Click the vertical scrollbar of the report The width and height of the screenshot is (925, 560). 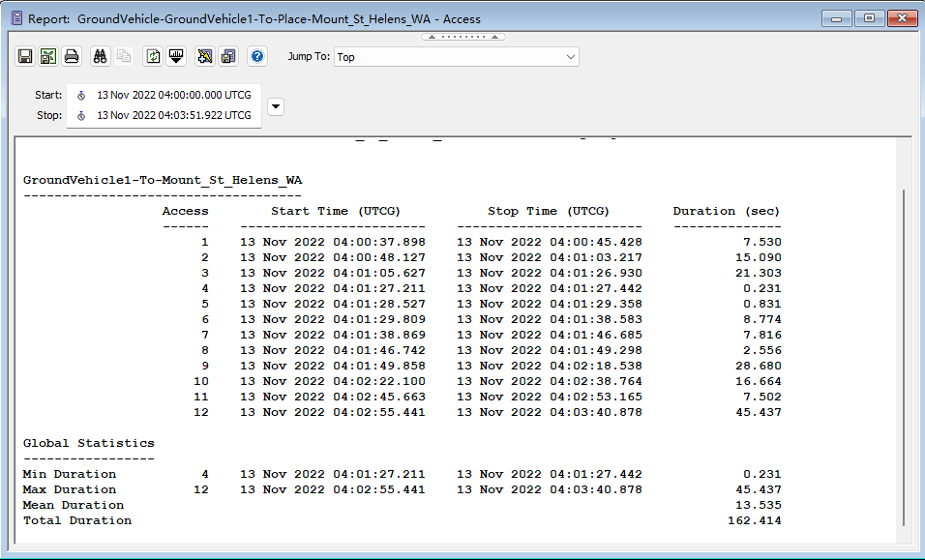[904, 358]
